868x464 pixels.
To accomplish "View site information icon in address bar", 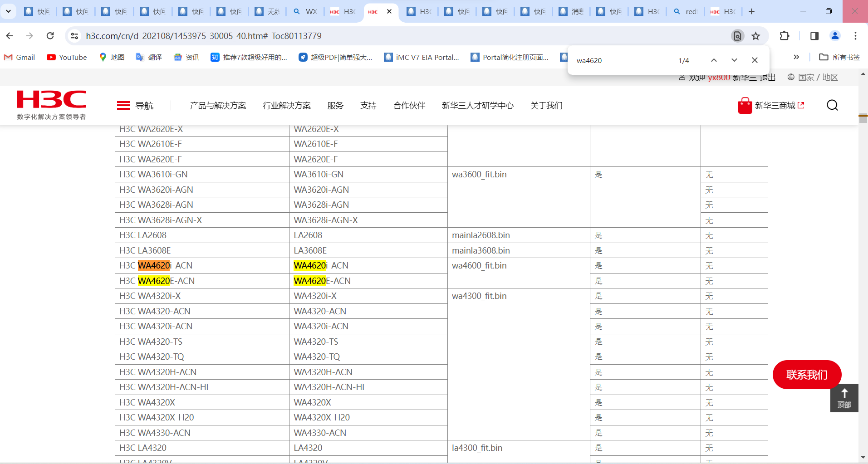I will tap(75, 36).
